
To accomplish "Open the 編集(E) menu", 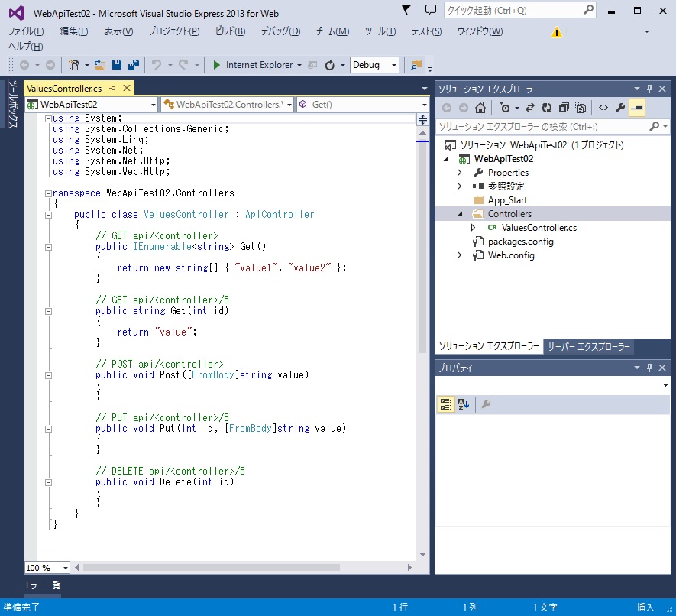I will [74, 31].
